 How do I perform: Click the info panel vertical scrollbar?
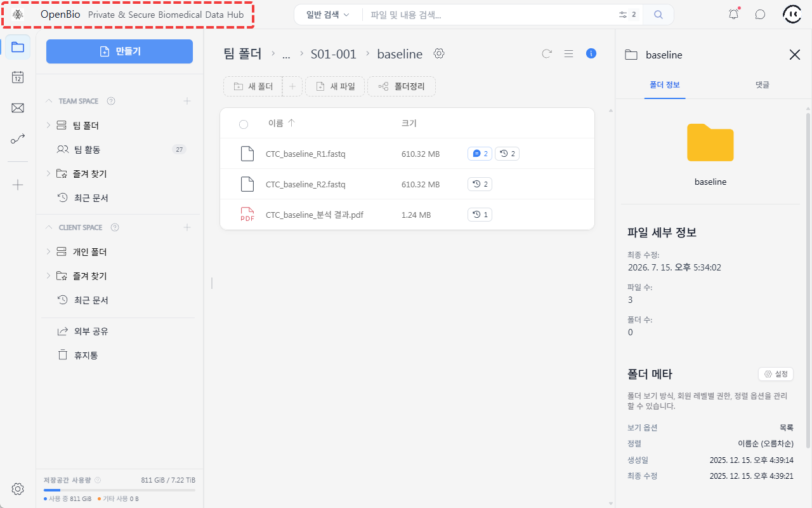pos(808,279)
